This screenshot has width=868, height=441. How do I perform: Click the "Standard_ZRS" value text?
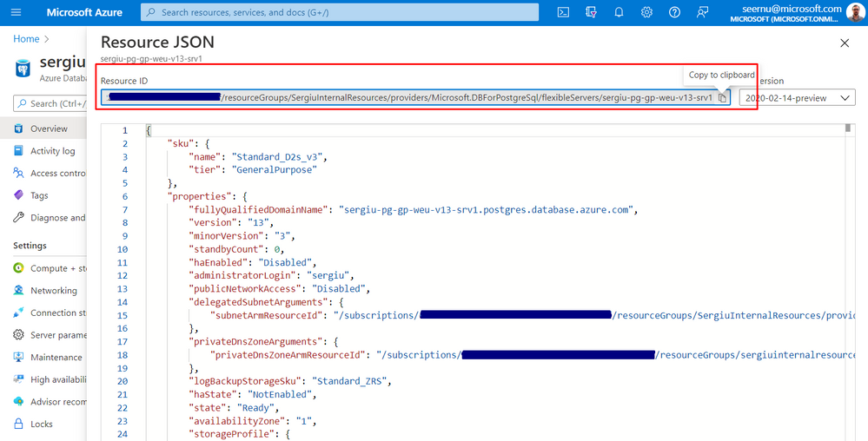(x=350, y=381)
